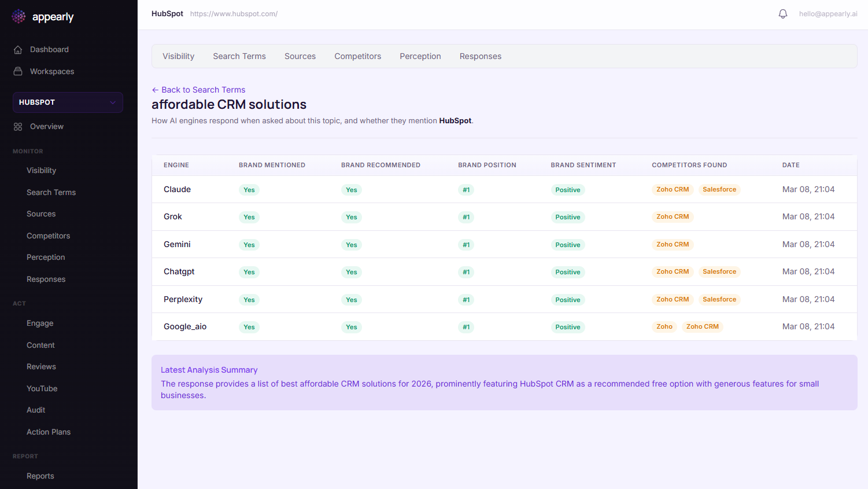
Task: Click the notification bell icon
Action: tap(783, 14)
